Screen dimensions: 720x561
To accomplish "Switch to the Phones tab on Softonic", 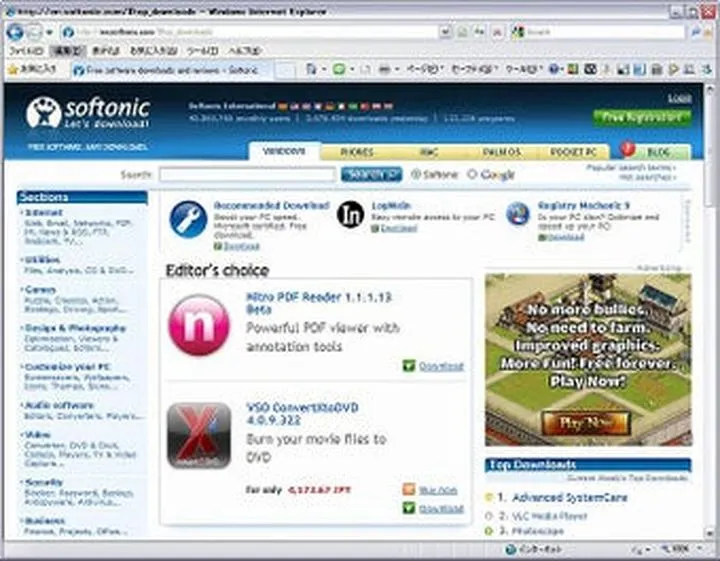I will tap(356, 151).
